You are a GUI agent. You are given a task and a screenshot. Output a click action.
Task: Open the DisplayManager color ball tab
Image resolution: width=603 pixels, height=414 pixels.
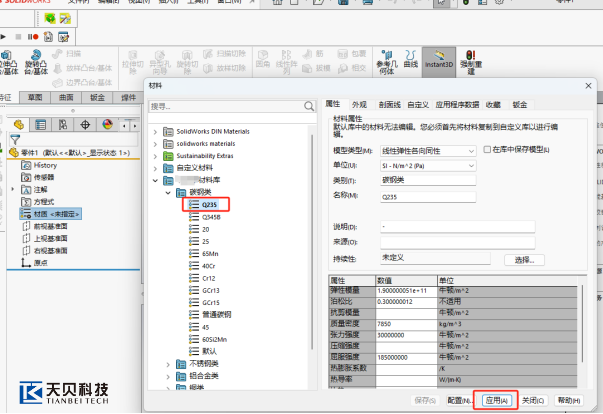click(x=107, y=125)
